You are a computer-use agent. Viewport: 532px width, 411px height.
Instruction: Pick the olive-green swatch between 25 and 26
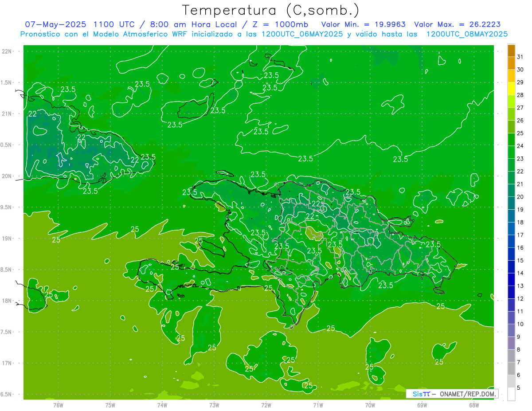point(511,127)
